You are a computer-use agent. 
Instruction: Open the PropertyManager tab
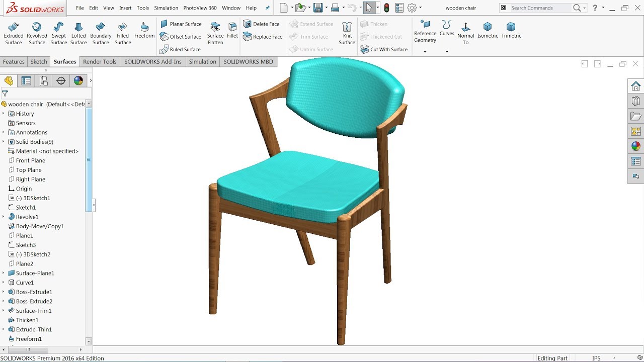[26, 81]
